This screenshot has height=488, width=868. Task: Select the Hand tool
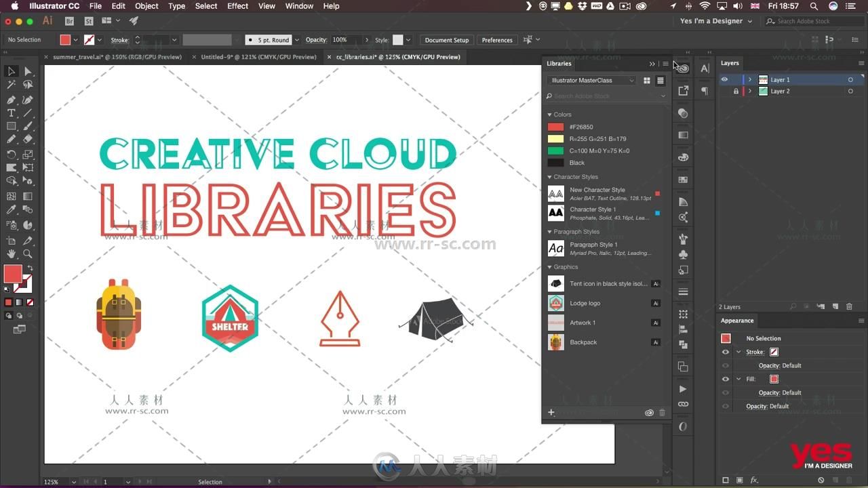click(12, 253)
